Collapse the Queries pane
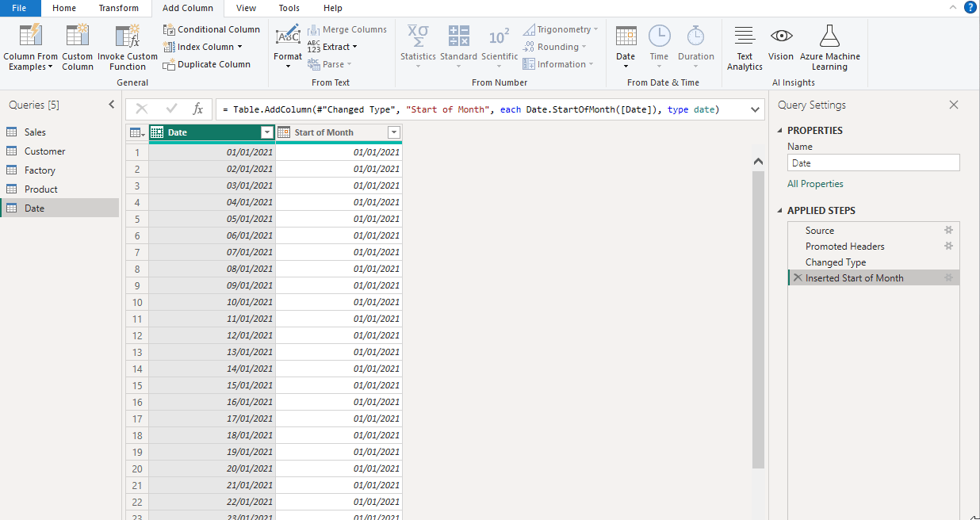The height and width of the screenshot is (520, 980). pos(111,105)
